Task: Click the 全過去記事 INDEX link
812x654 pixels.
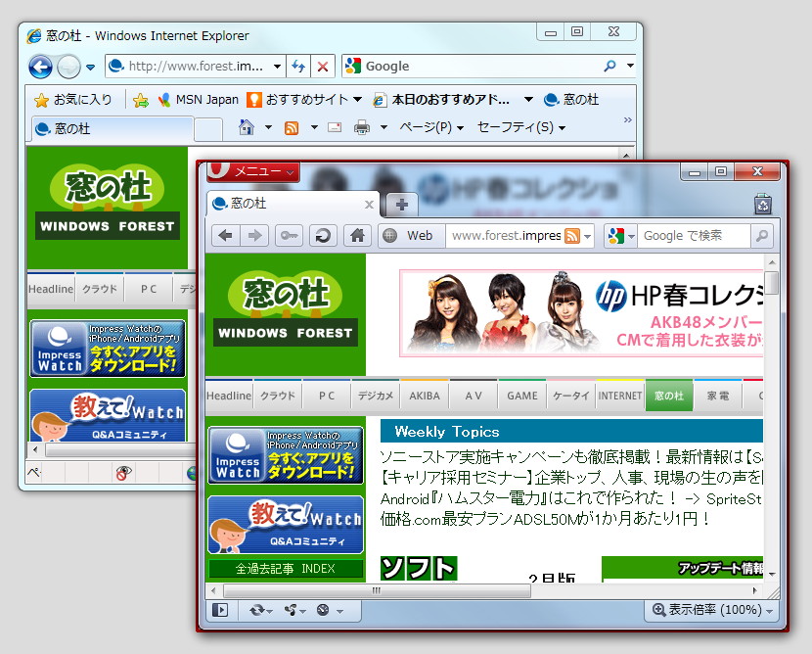Action: [x=287, y=568]
